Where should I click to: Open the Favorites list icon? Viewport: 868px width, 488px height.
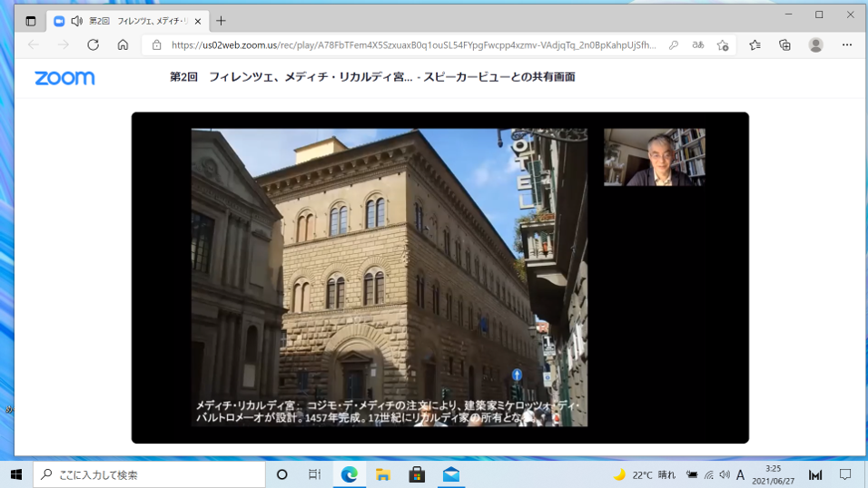tap(755, 44)
